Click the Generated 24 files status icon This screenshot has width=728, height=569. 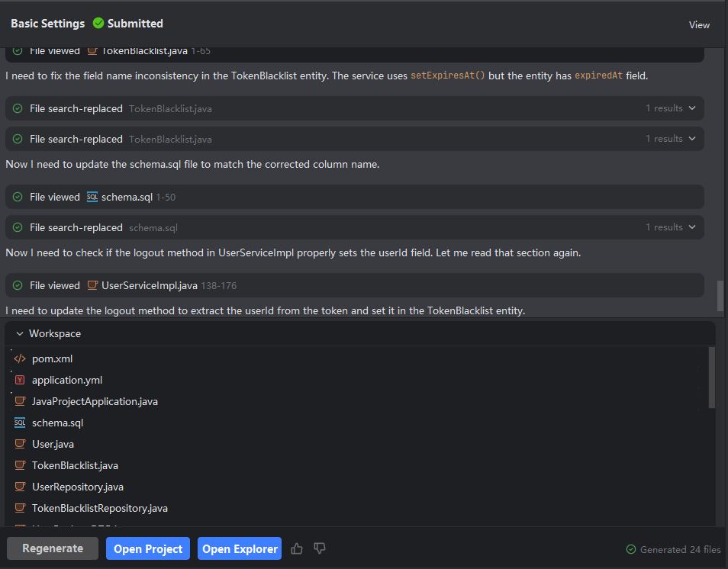point(631,549)
